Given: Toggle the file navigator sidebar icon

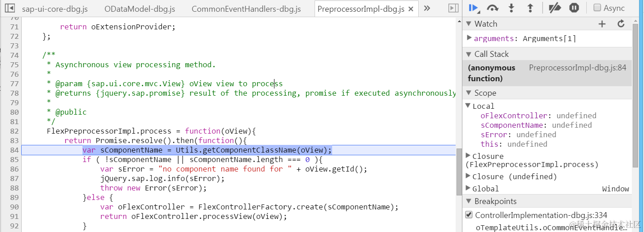Looking at the screenshot, I should coord(10,8).
